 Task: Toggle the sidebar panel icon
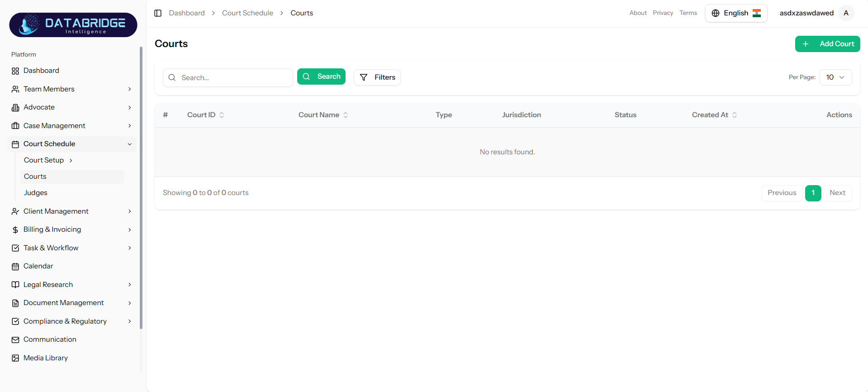158,13
